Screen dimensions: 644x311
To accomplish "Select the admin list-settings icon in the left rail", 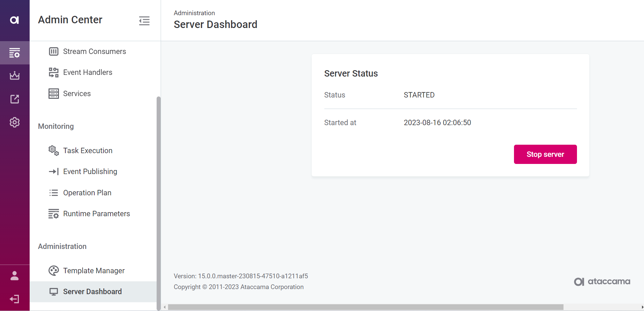I will [x=14, y=53].
